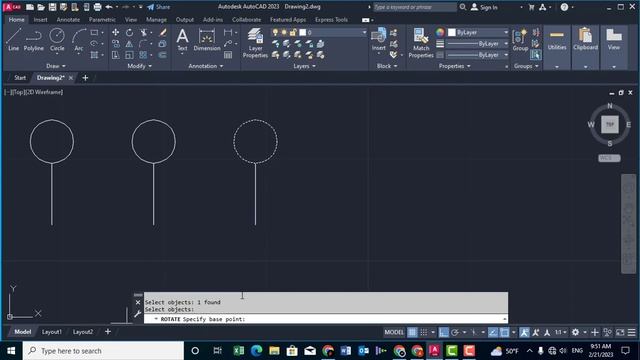
Task: Select the Text annotation tool
Action: click(x=182, y=40)
